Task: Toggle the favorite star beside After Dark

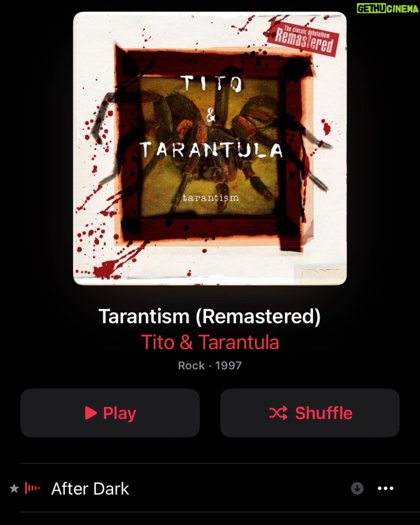Action: click(14, 488)
